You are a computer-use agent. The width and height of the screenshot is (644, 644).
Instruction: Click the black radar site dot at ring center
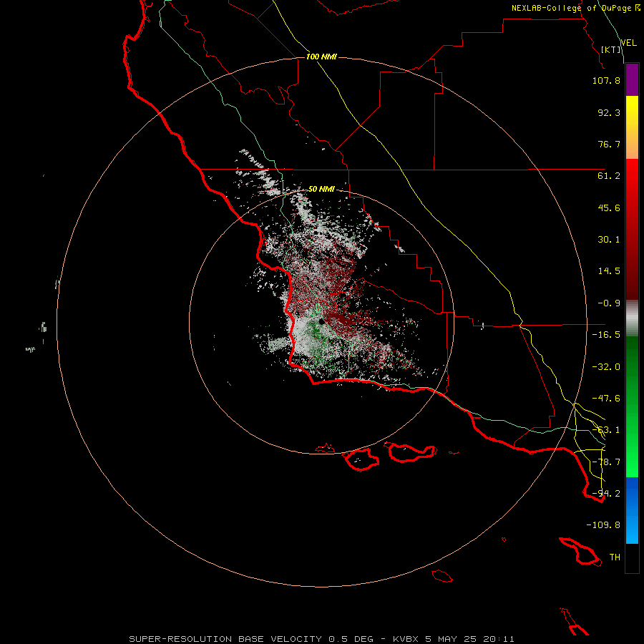[x=321, y=321]
